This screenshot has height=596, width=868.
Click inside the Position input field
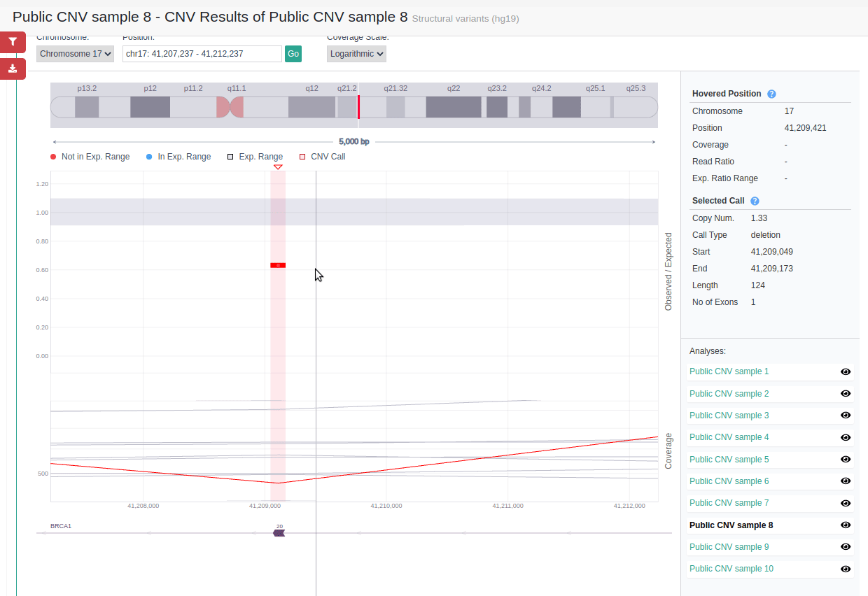(x=202, y=53)
